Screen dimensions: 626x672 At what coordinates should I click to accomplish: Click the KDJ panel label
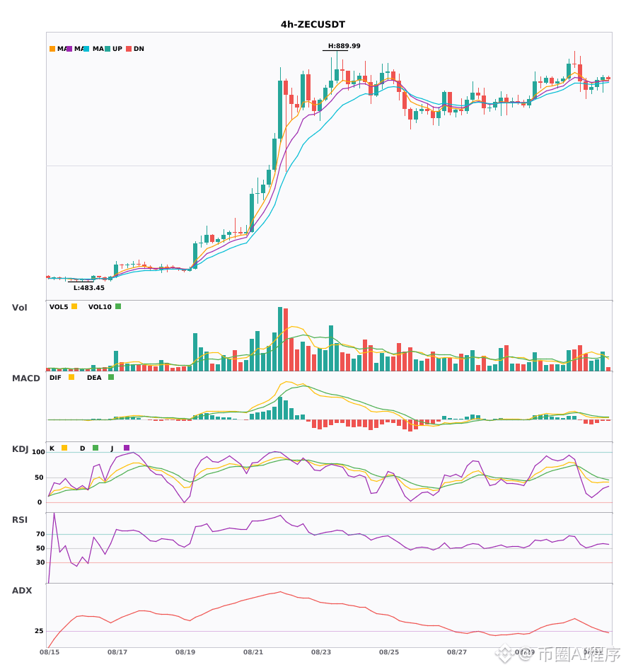pyautogui.click(x=20, y=449)
